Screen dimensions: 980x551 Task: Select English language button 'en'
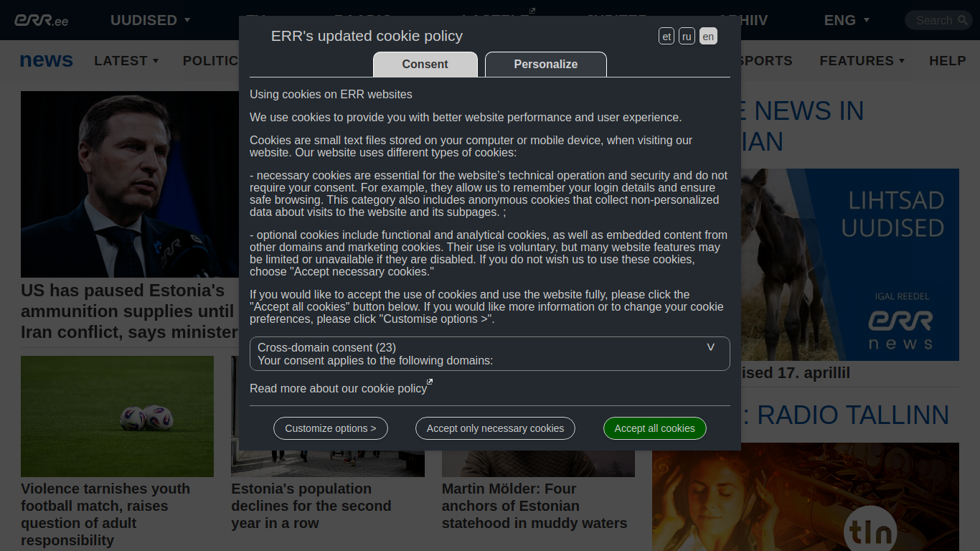pyautogui.click(x=708, y=36)
